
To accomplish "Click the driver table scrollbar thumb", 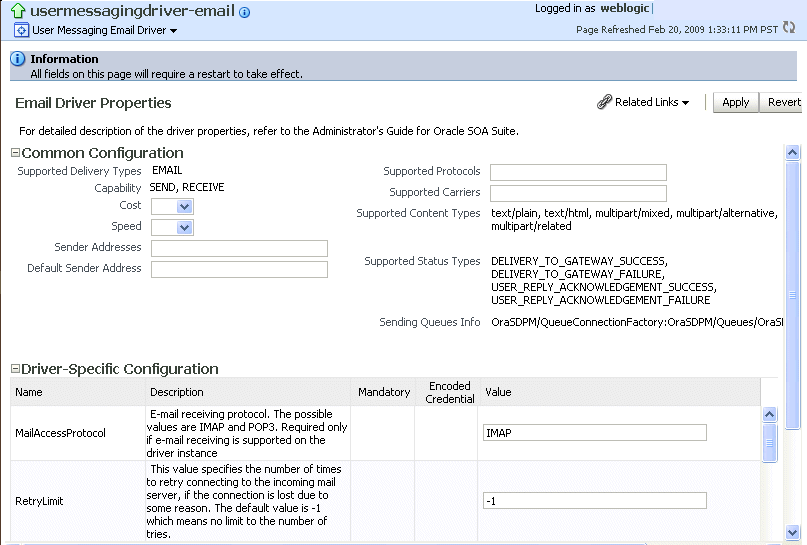I will point(769,443).
